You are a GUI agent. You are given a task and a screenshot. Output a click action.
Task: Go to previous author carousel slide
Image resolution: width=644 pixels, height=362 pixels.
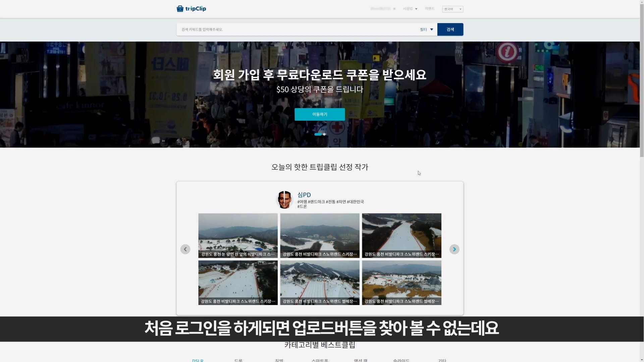tap(185, 249)
